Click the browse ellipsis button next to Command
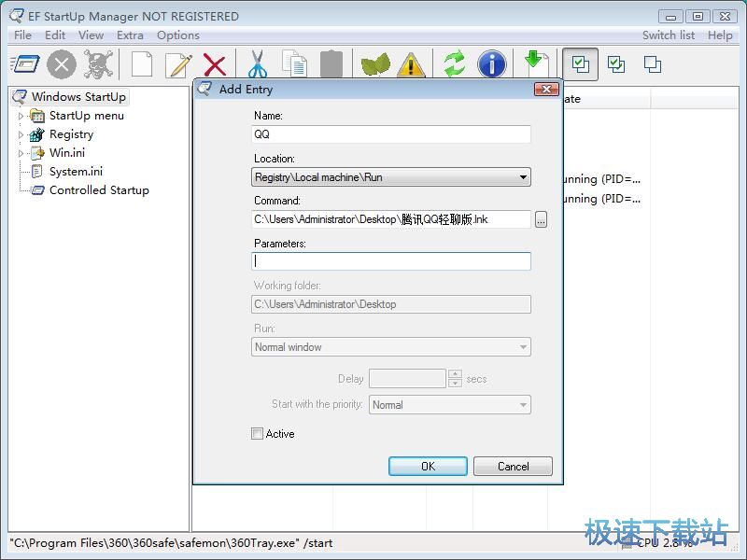 pos(541,219)
